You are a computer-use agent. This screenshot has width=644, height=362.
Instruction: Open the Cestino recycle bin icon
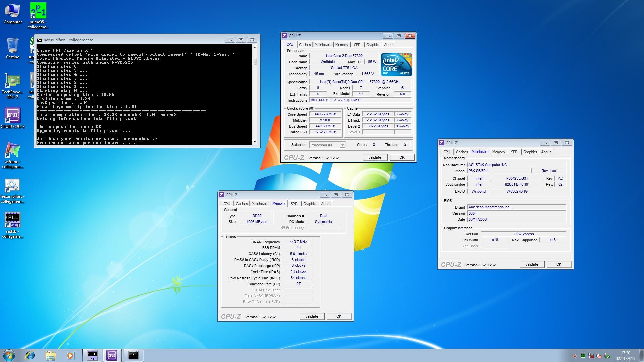click(x=13, y=48)
